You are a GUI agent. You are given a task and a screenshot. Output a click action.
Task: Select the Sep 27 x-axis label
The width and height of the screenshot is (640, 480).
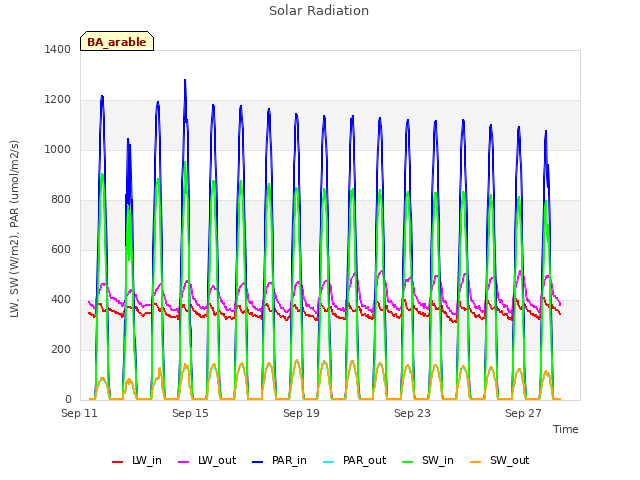[523, 413]
